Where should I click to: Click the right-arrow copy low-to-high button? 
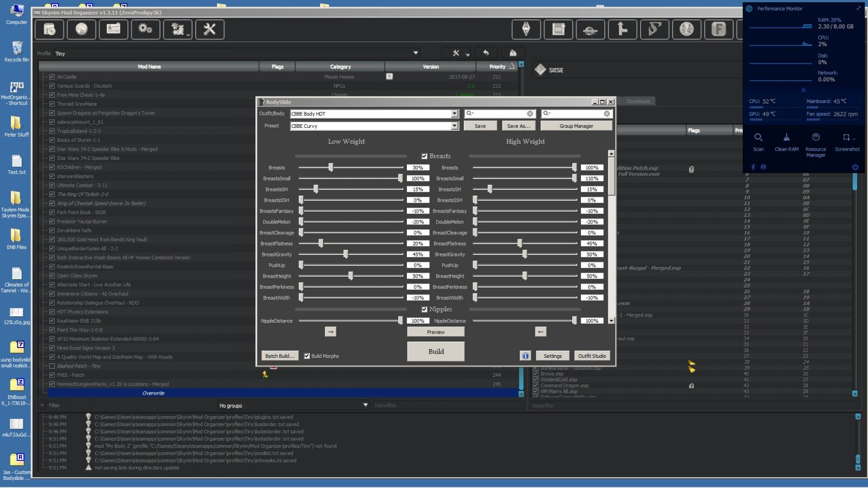click(x=330, y=332)
